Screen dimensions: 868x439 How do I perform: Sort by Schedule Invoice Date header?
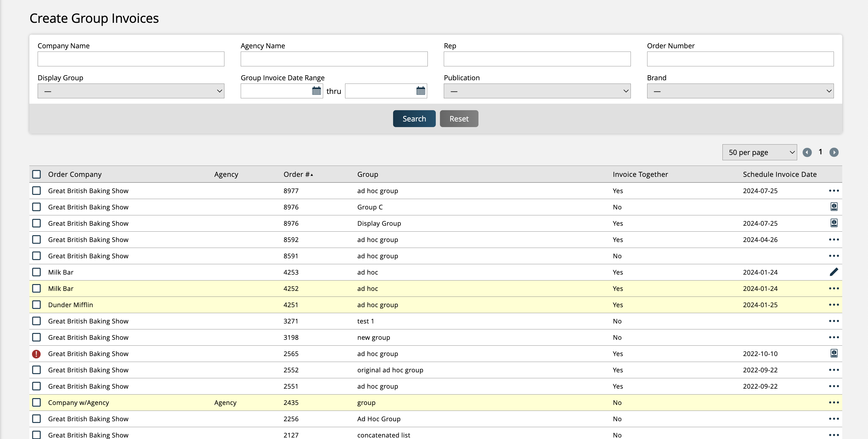[779, 174]
